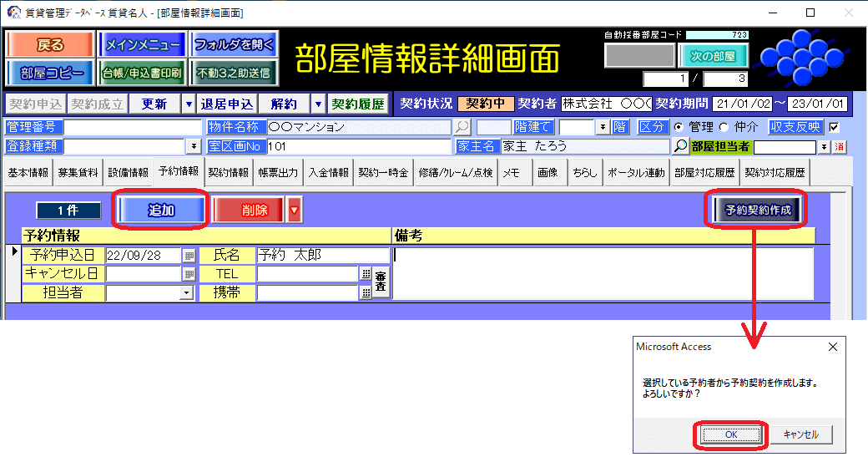This screenshot has width=868, height=457.
Task: Open calendar picker for 予約申込日
Action: point(189,256)
